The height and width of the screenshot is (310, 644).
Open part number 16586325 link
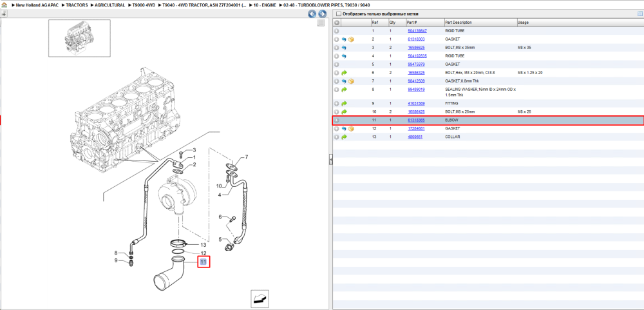(x=416, y=73)
